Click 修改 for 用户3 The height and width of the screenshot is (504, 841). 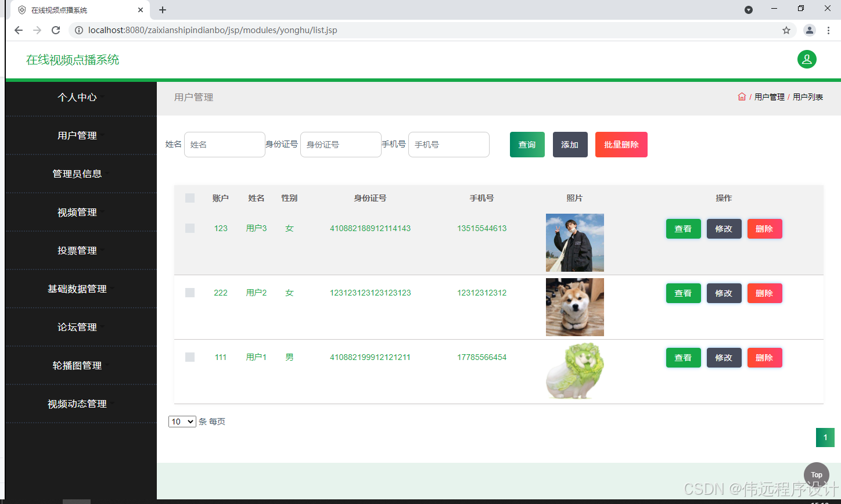coord(724,229)
